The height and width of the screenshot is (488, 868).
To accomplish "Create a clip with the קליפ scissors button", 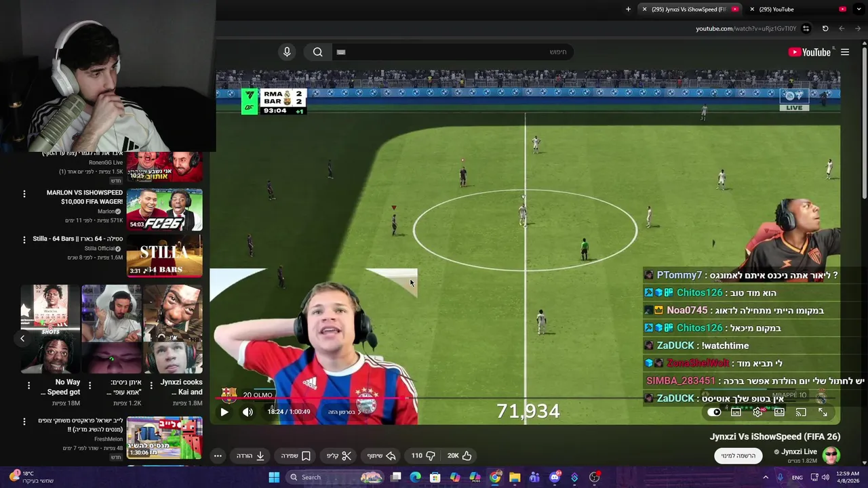I will click(339, 455).
